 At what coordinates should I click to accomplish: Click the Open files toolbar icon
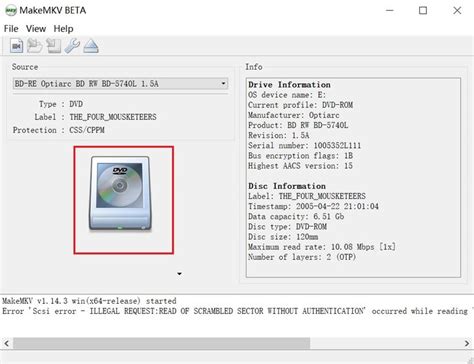coord(16,46)
